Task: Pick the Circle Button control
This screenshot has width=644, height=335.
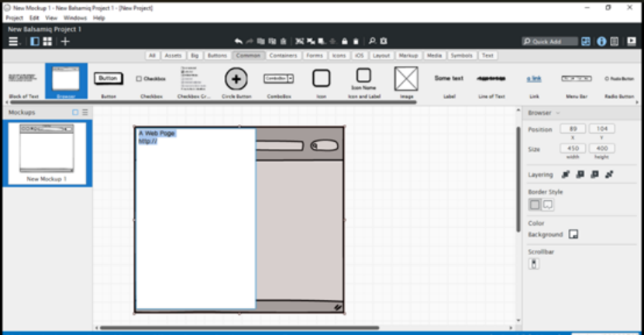Action: [x=236, y=81]
